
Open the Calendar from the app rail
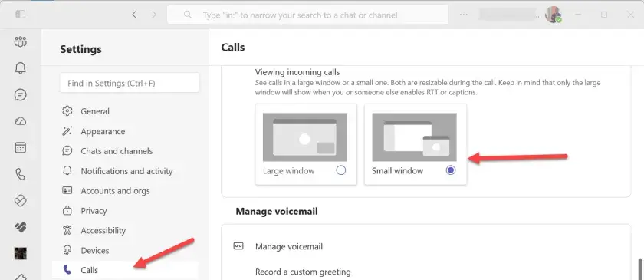point(20,148)
